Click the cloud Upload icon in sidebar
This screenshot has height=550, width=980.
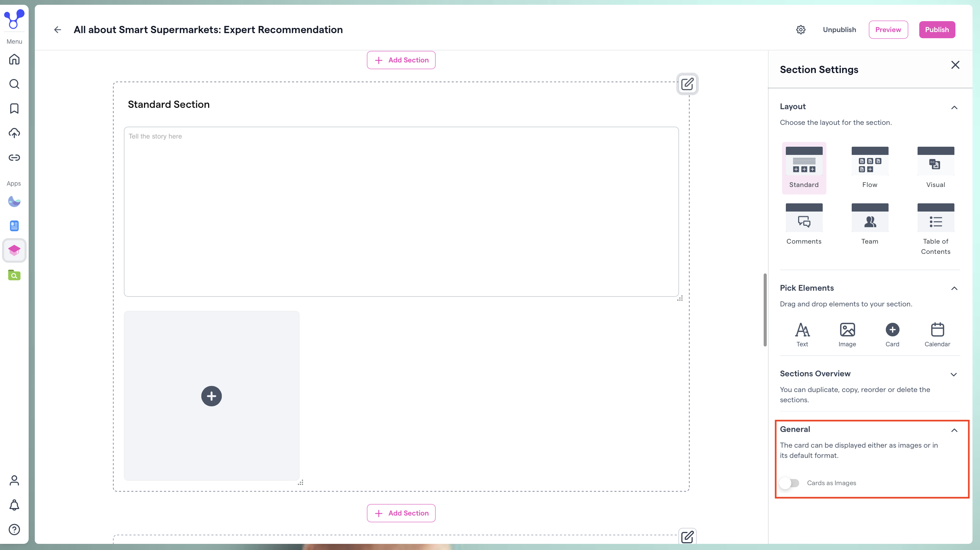click(x=14, y=133)
